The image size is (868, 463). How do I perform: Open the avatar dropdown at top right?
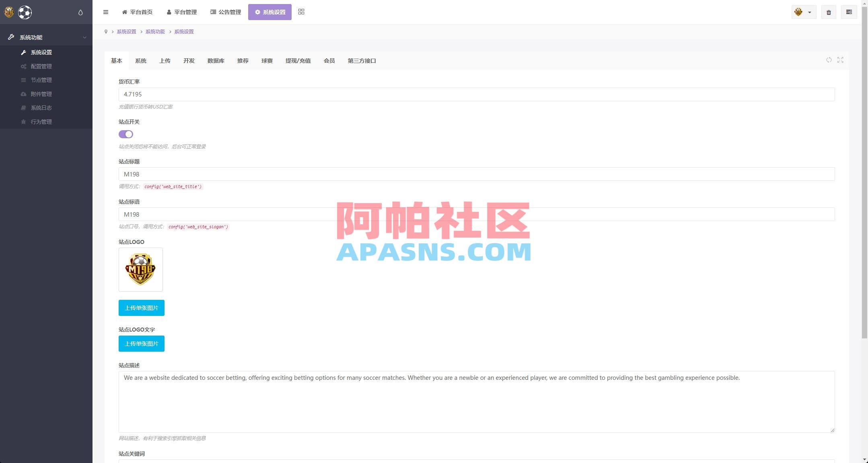(803, 12)
